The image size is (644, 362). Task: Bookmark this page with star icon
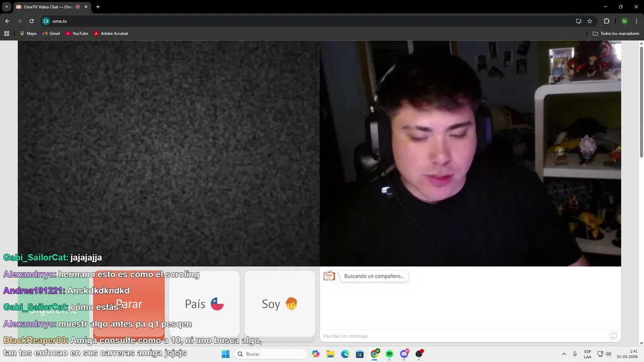pyautogui.click(x=590, y=21)
